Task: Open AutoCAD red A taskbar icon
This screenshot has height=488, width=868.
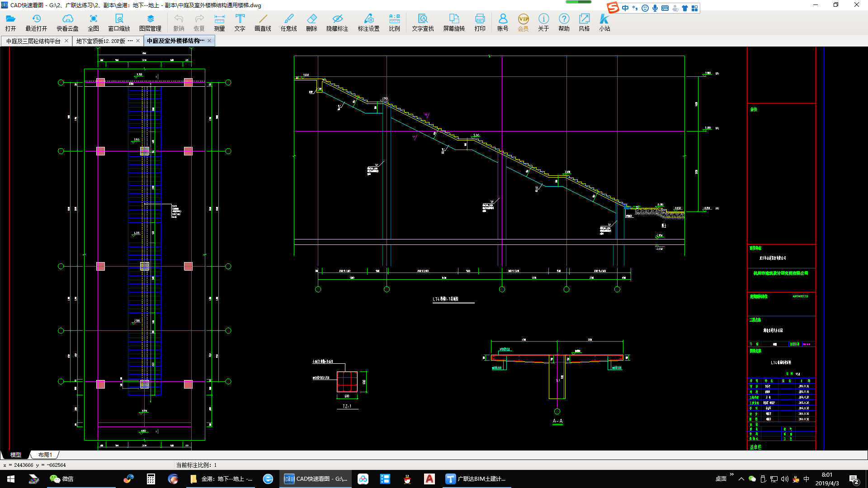Action: [x=429, y=479]
